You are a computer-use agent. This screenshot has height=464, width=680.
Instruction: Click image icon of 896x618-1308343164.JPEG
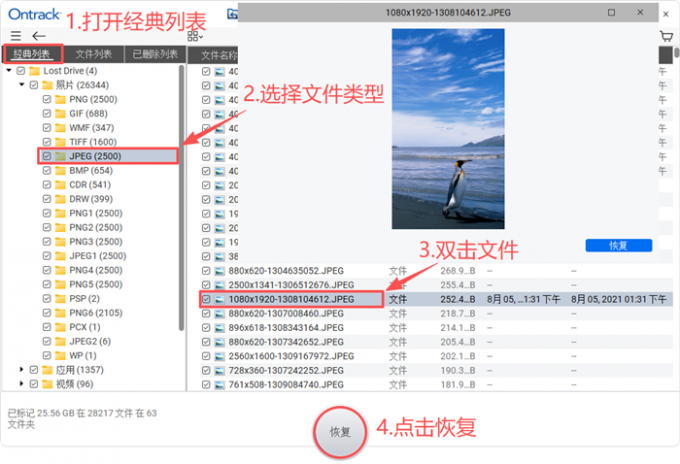220,328
